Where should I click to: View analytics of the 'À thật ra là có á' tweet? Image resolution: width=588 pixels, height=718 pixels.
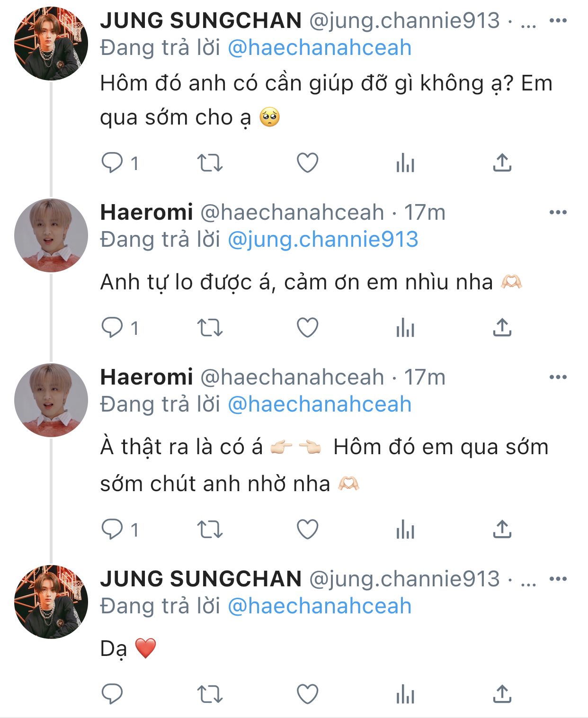tap(405, 529)
